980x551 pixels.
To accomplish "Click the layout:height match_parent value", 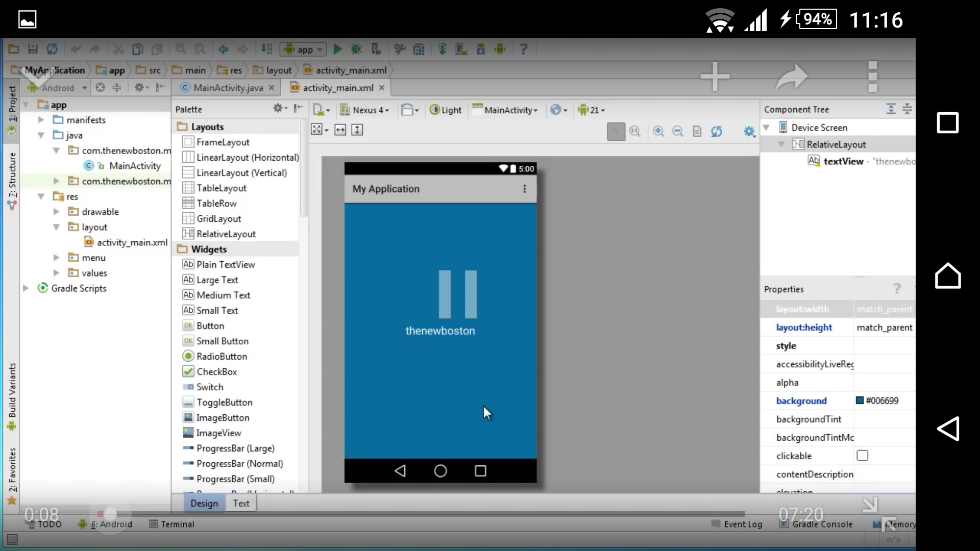I will pos(885,328).
